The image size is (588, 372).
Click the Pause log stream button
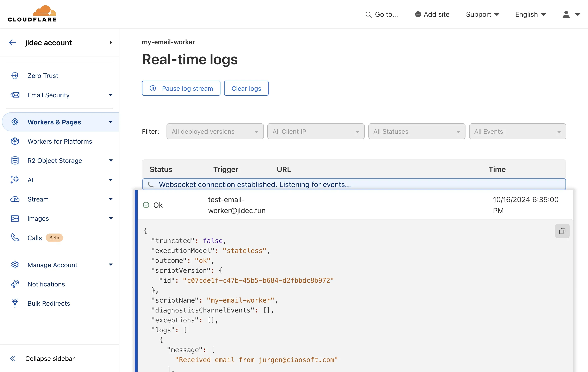(181, 88)
